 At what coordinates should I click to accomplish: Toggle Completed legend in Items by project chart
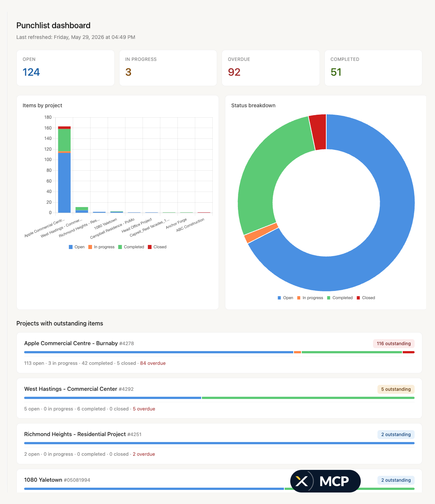(x=131, y=247)
